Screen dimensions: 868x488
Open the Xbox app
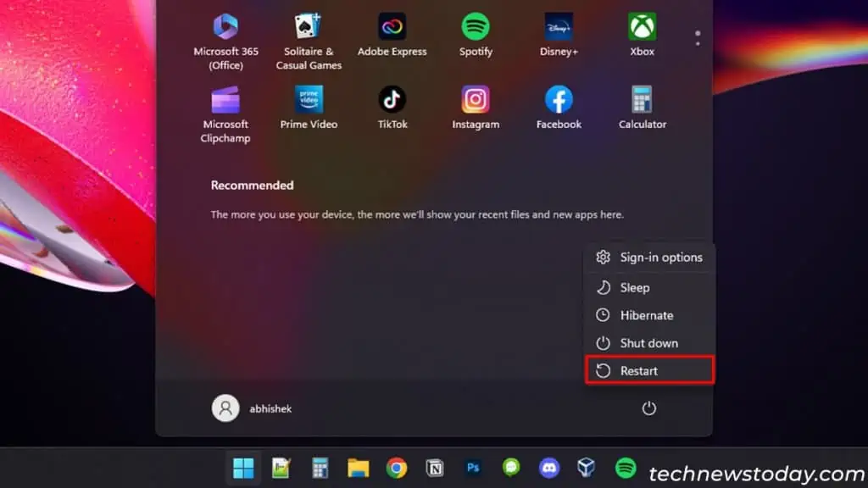pos(643,34)
